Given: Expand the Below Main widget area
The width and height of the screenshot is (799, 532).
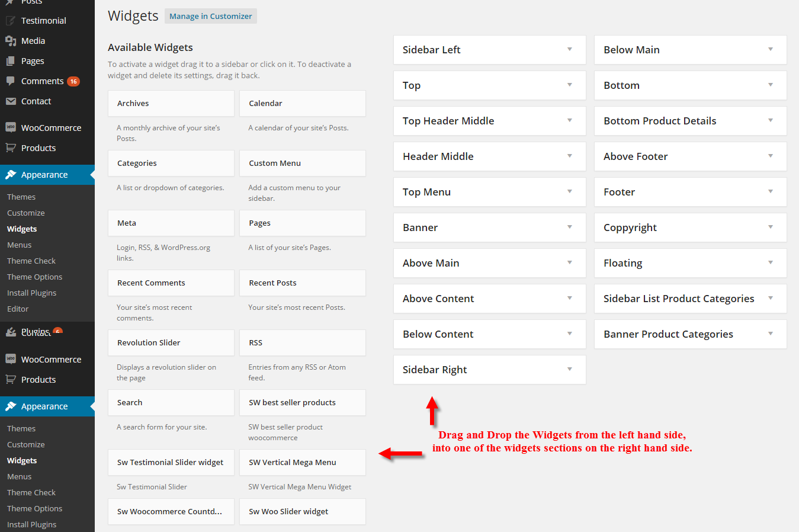Looking at the screenshot, I should click(691, 50).
